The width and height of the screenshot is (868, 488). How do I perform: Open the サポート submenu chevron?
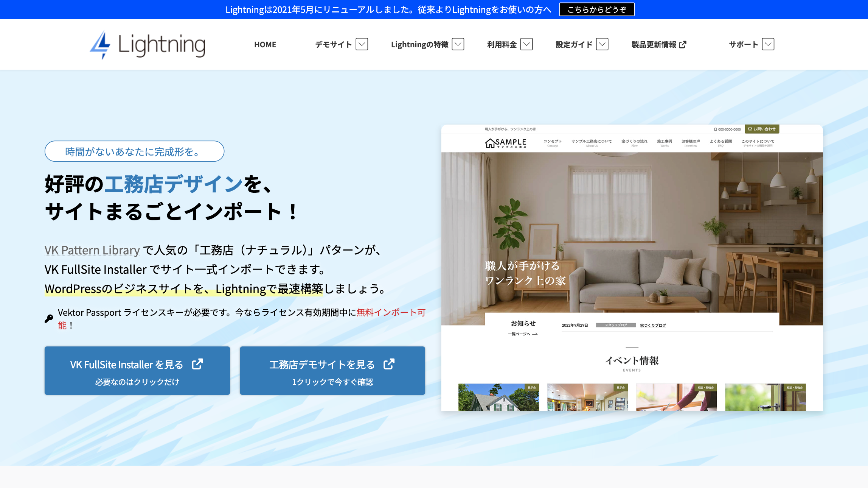(768, 44)
